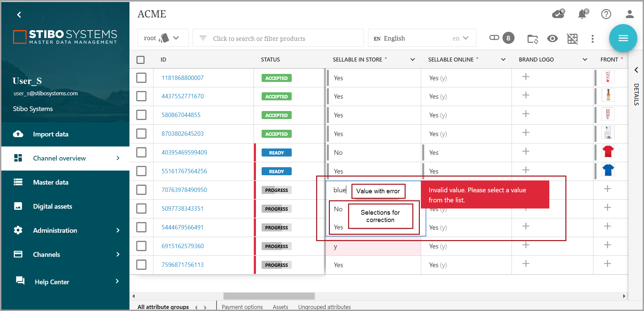Click the folder refresh icon
Image resolution: width=644 pixels, height=311 pixels.
[532, 39]
